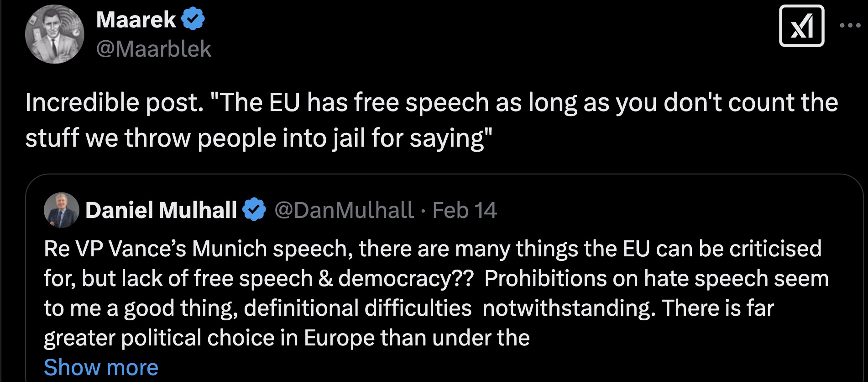Click Maarek's profile picture

(x=54, y=35)
